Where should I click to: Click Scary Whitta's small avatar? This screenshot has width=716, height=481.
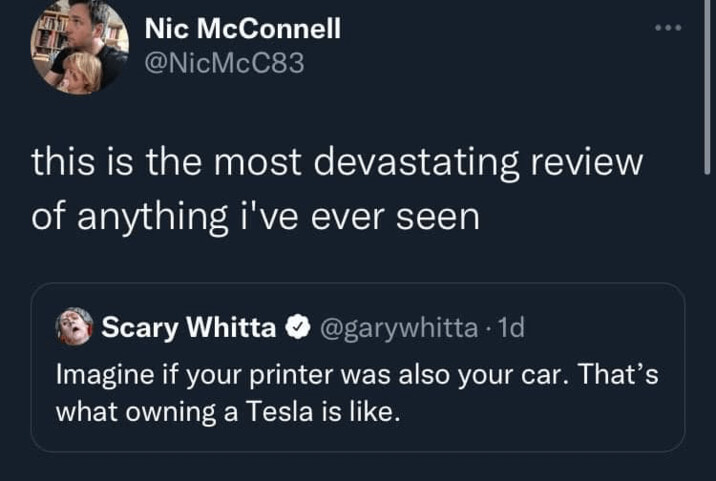coord(75,326)
